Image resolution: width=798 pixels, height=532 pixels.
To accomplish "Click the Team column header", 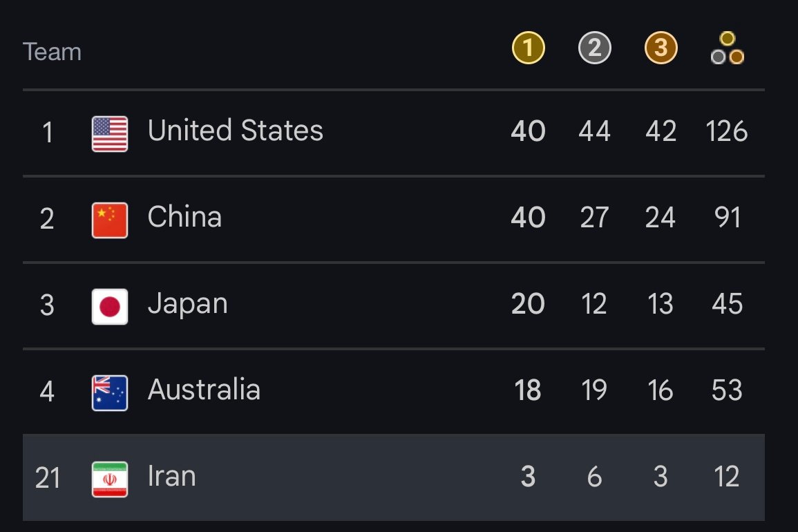I will [52, 52].
